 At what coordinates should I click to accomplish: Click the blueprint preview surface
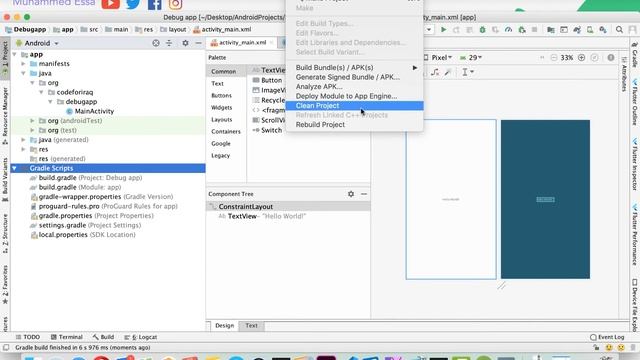coord(545,199)
